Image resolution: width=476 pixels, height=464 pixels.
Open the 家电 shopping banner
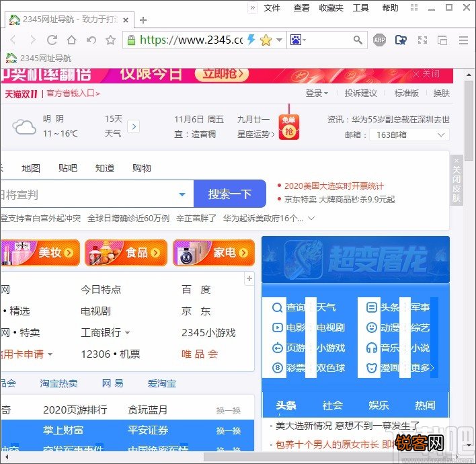tap(214, 253)
